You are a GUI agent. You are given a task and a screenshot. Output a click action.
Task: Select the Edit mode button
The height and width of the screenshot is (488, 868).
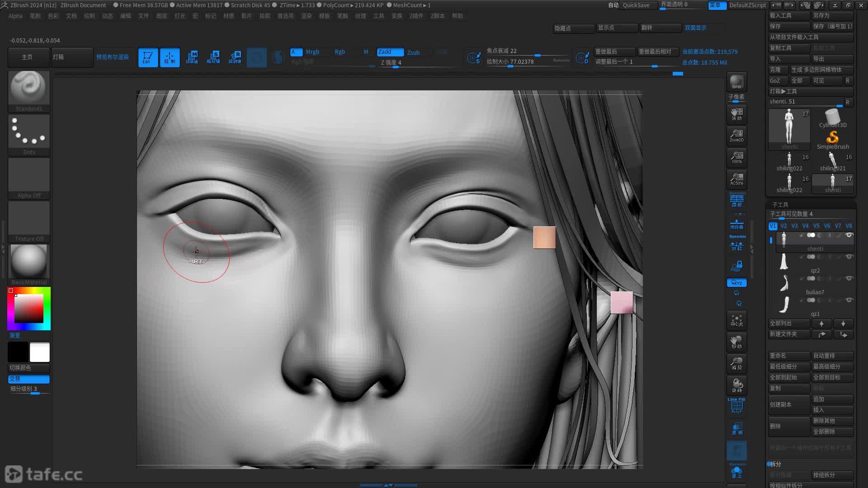148,57
